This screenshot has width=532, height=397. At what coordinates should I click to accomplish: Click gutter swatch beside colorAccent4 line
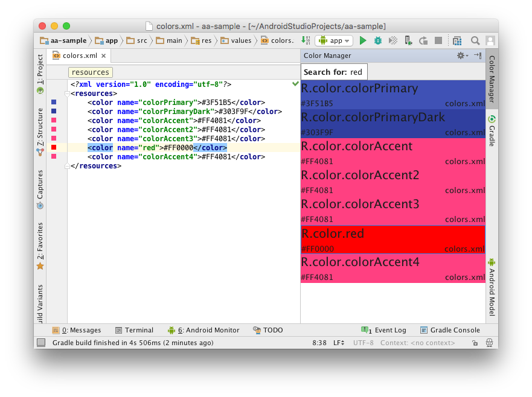coord(54,156)
